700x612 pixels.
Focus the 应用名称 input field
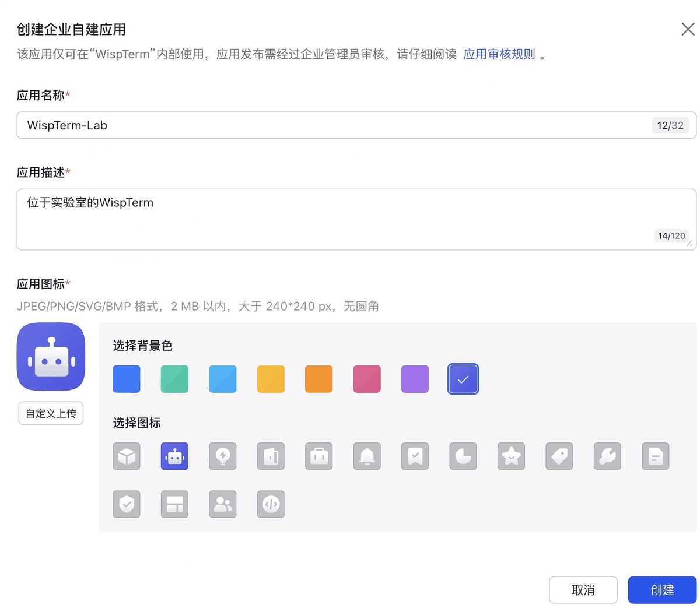tap(356, 125)
